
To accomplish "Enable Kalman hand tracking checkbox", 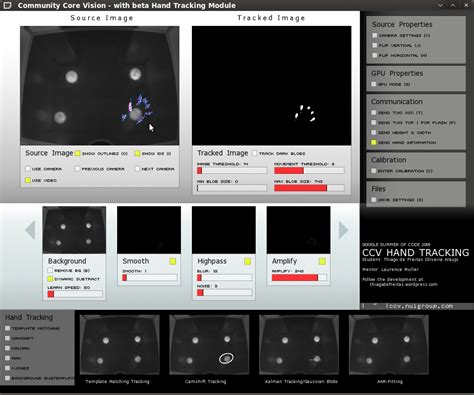I will pos(7,348).
